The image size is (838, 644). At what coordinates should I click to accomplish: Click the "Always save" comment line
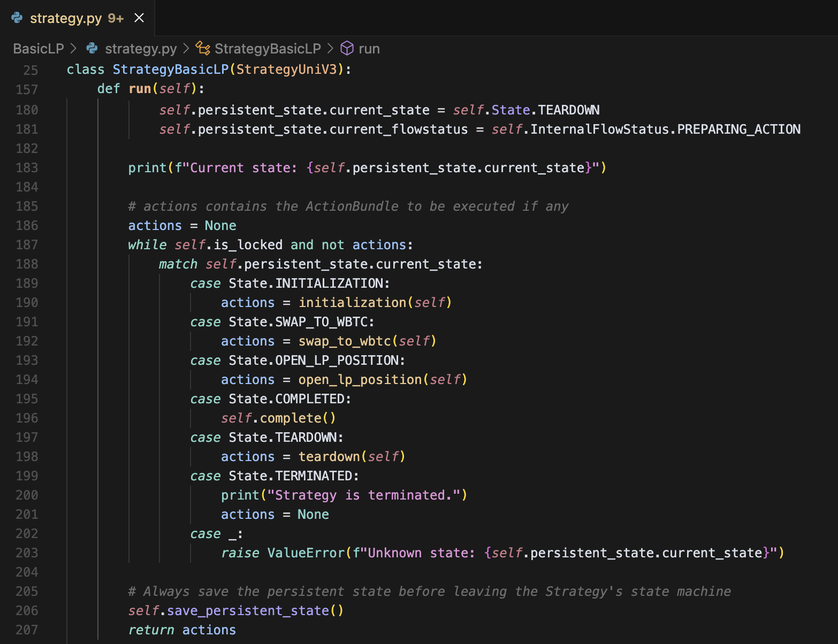pyautogui.click(x=430, y=592)
